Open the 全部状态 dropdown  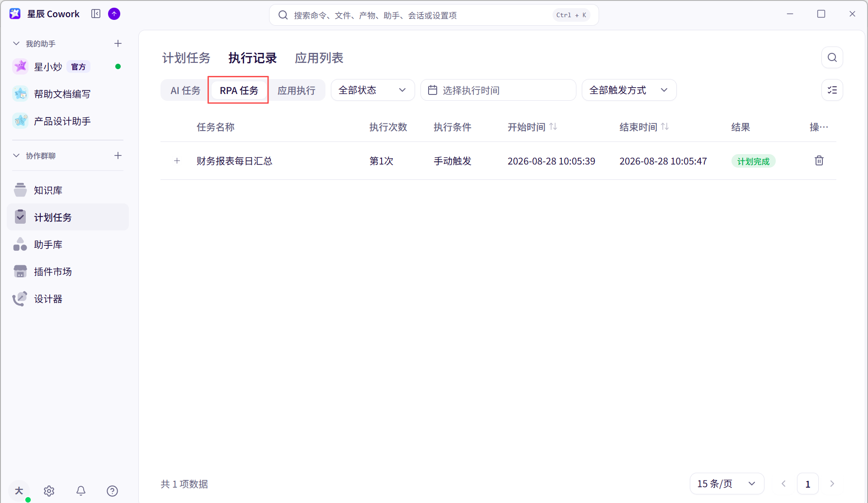tap(373, 90)
